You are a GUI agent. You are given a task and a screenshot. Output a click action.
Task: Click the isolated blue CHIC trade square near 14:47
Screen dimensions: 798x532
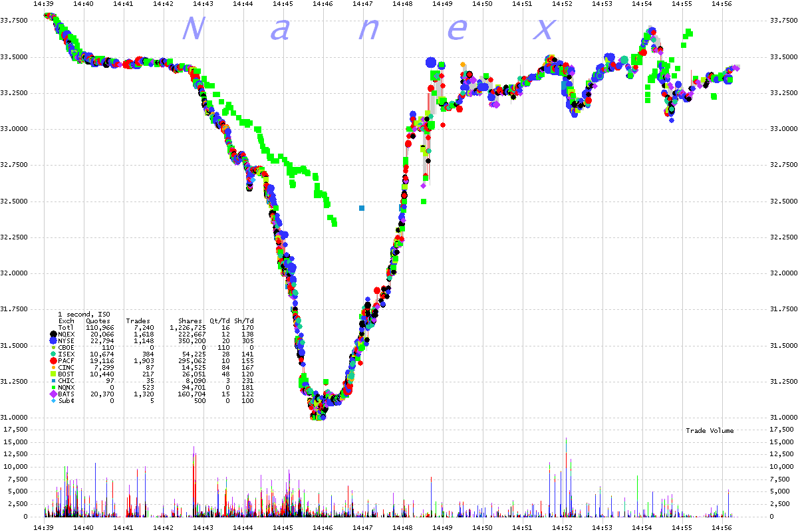point(362,208)
